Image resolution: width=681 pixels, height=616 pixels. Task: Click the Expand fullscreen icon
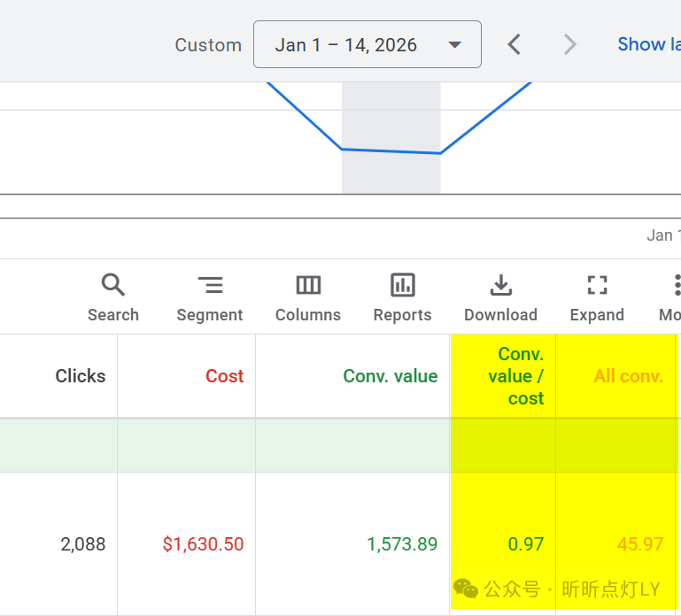point(597,285)
